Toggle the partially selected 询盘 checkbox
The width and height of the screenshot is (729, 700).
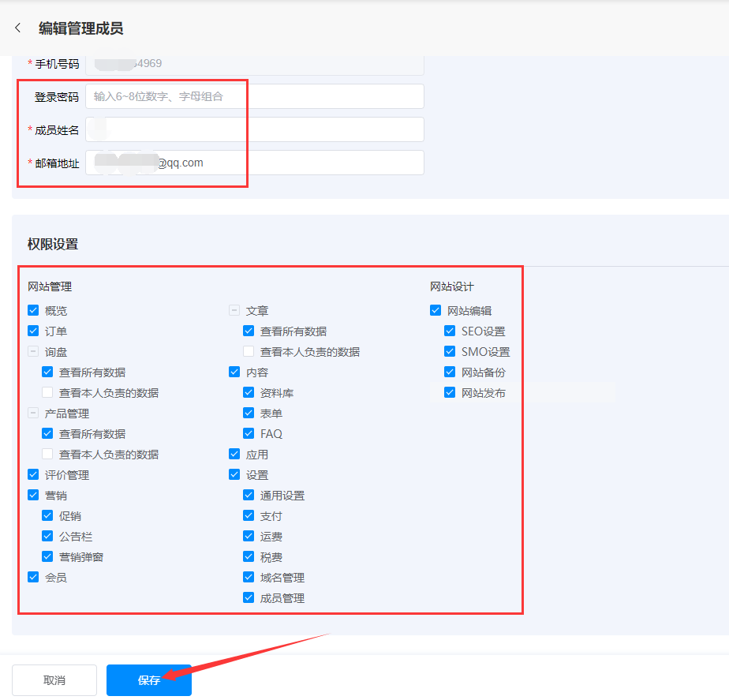[x=33, y=352]
